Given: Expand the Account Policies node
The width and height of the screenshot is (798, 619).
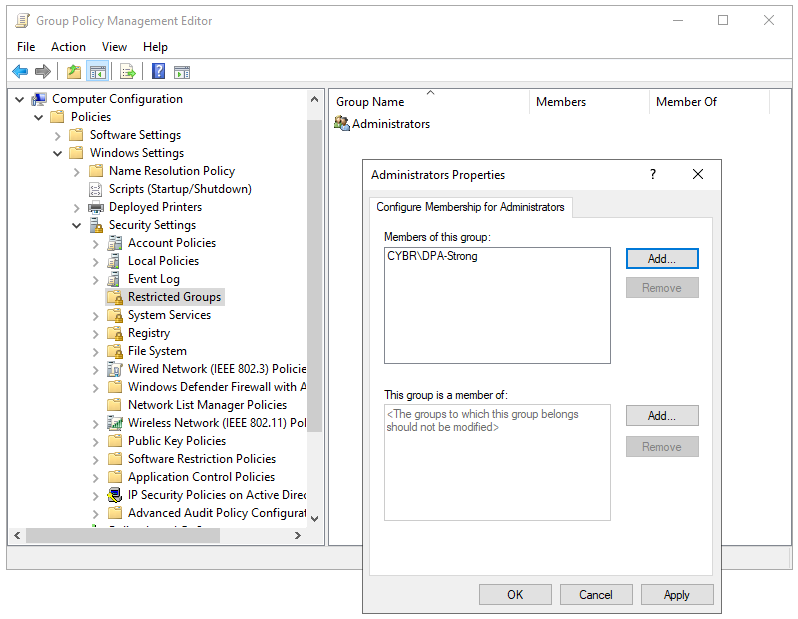Looking at the screenshot, I should (x=96, y=243).
